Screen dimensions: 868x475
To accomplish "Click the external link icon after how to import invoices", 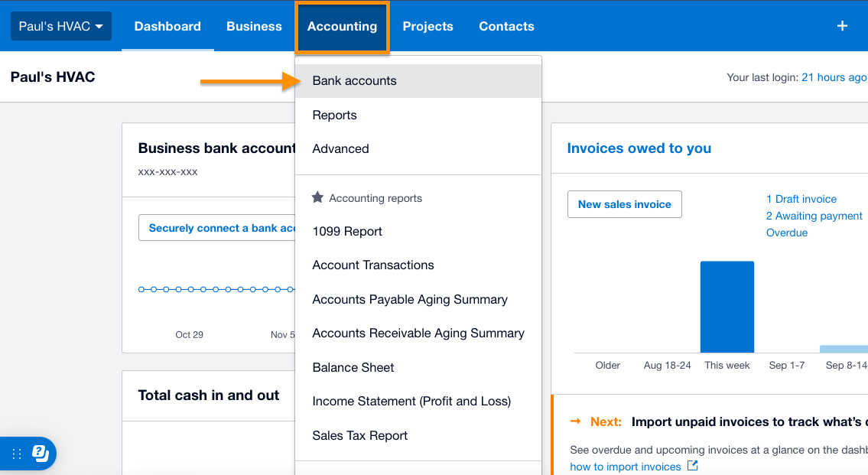I will click(x=691, y=466).
